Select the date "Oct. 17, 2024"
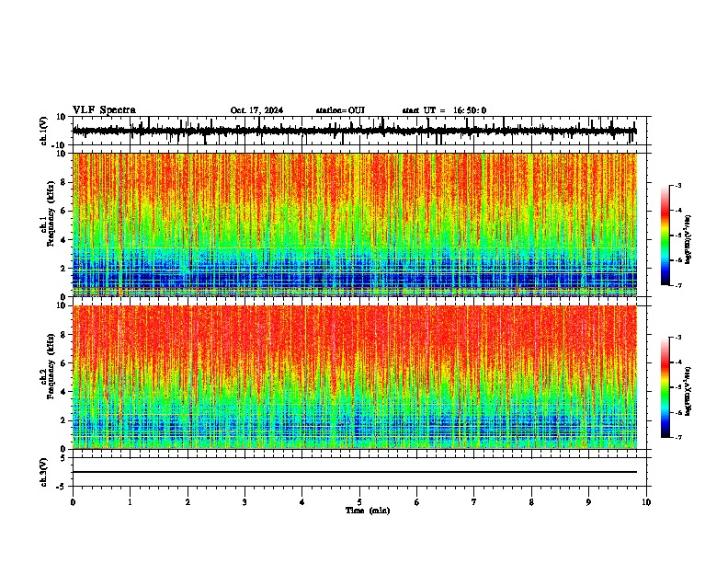The image size is (728, 563). tap(256, 110)
